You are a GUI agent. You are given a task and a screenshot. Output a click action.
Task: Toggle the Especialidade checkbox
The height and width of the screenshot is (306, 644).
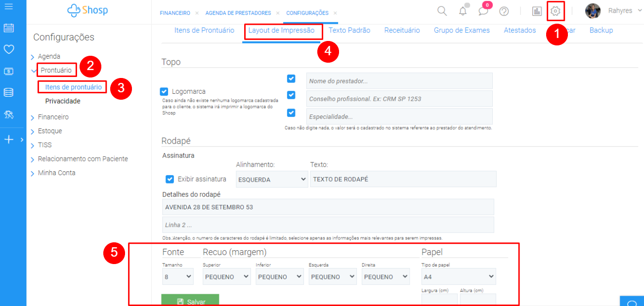point(291,113)
